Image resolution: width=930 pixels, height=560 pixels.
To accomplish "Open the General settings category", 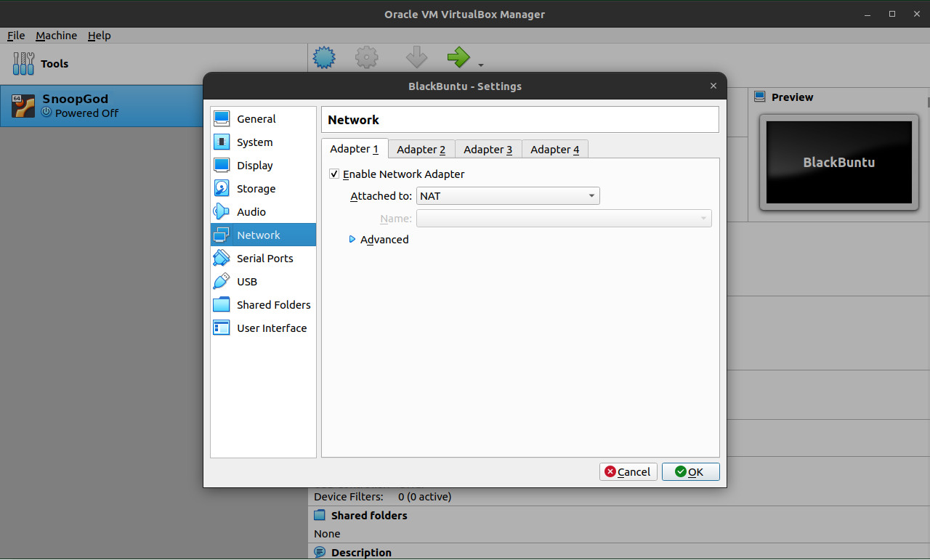I will (263, 119).
